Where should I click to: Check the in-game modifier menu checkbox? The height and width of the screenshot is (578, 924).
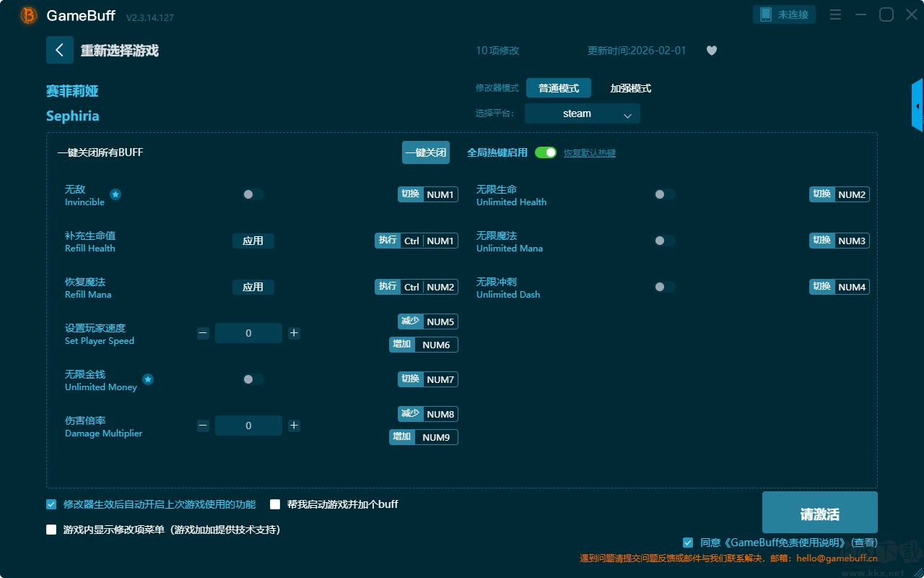click(51, 530)
